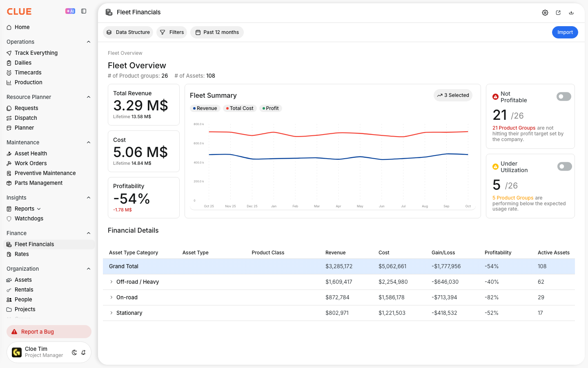
Task: Follow the 21 Product Groups link
Action: pyautogui.click(x=514, y=128)
